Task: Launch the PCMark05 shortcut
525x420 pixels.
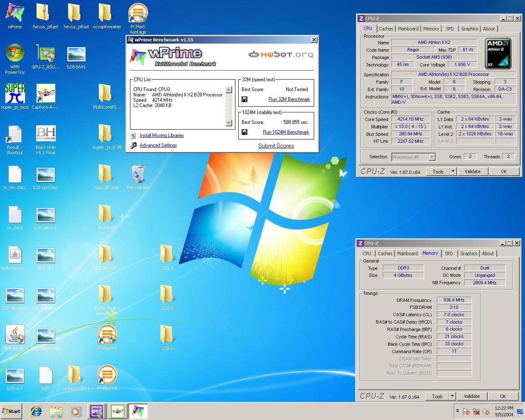Action: click(x=107, y=338)
